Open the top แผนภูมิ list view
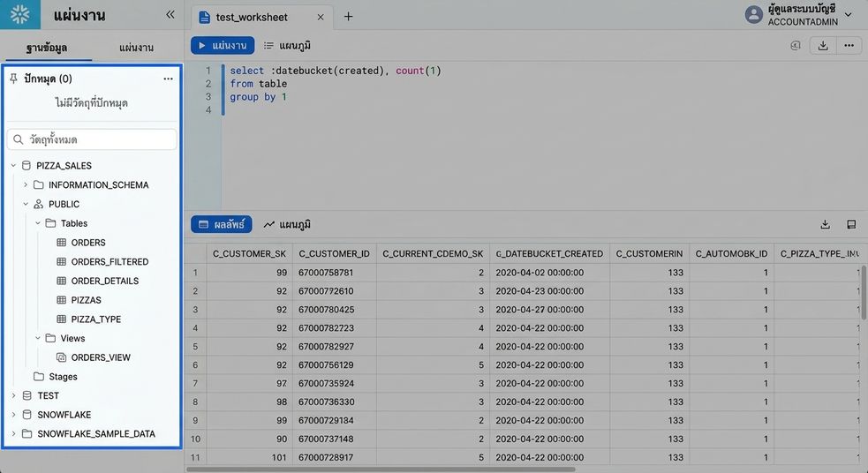The image size is (868, 473). [287, 45]
